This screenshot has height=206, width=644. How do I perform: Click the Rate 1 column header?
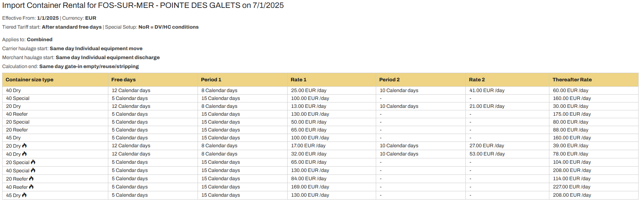[298, 80]
